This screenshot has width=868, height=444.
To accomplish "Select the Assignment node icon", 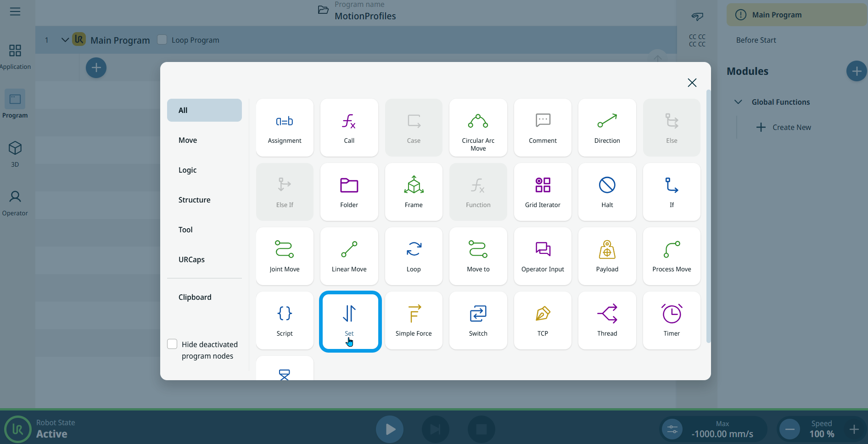I will point(285,127).
